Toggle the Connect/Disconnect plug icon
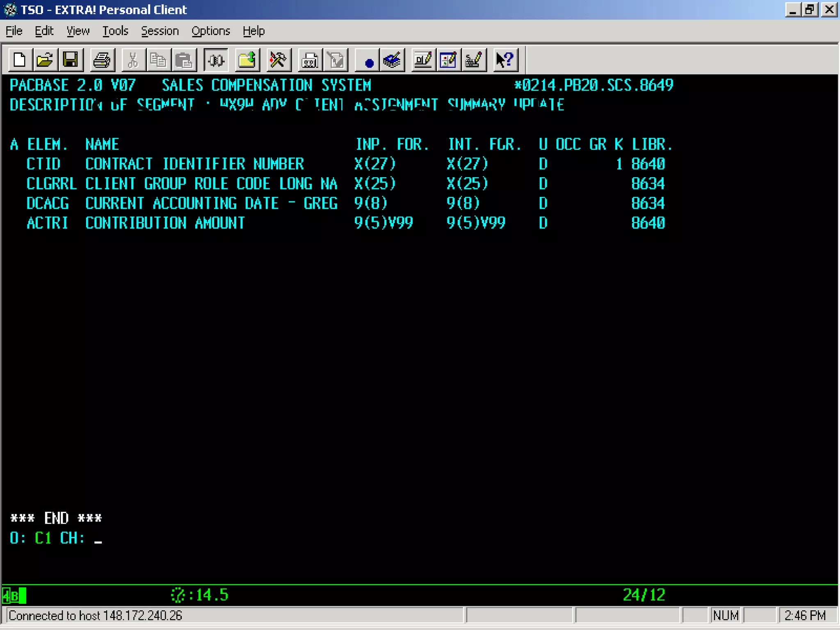This screenshot has height=630, width=840. (x=216, y=60)
